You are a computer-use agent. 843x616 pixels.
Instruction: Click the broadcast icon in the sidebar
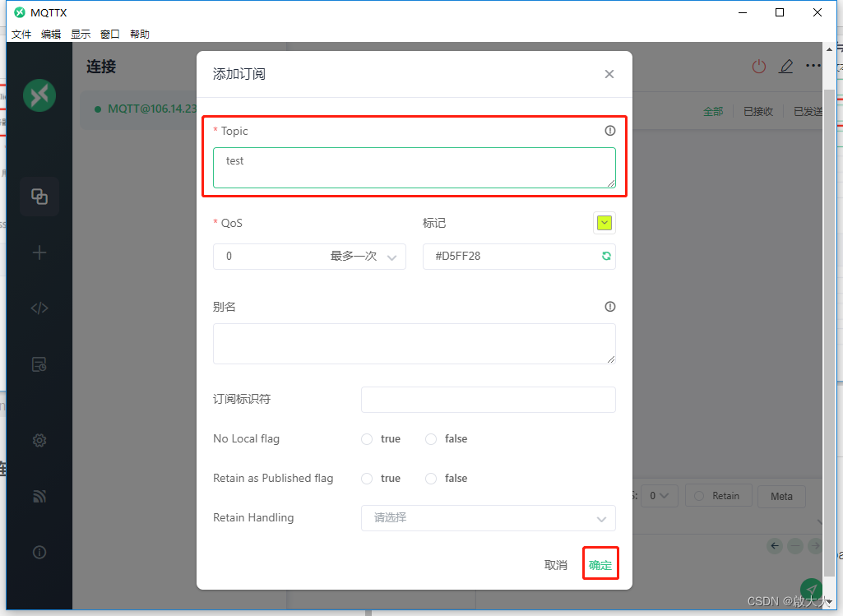(x=39, y=496)
